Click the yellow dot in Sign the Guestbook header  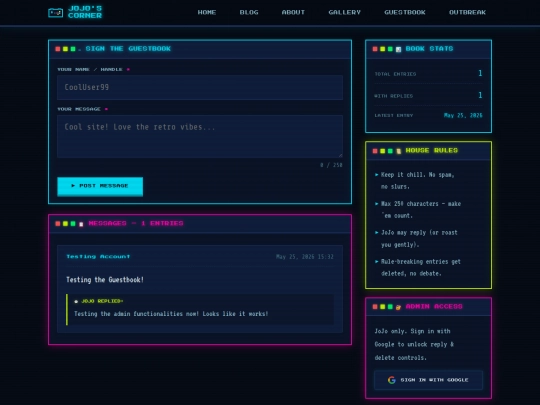click(x=65, y=49)
